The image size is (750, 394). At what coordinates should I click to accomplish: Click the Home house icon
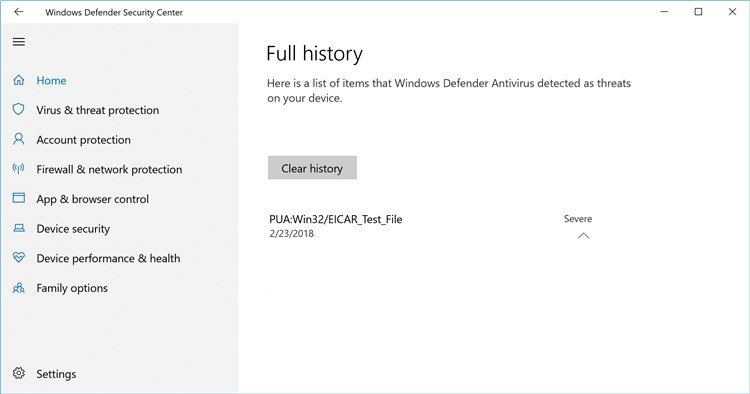[x=19, y=80]
